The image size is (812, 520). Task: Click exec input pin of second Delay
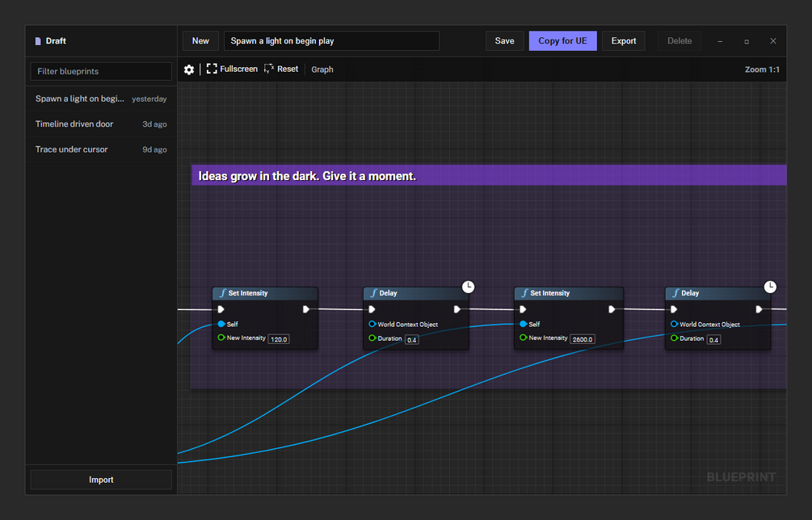click(x=674, y=309)
